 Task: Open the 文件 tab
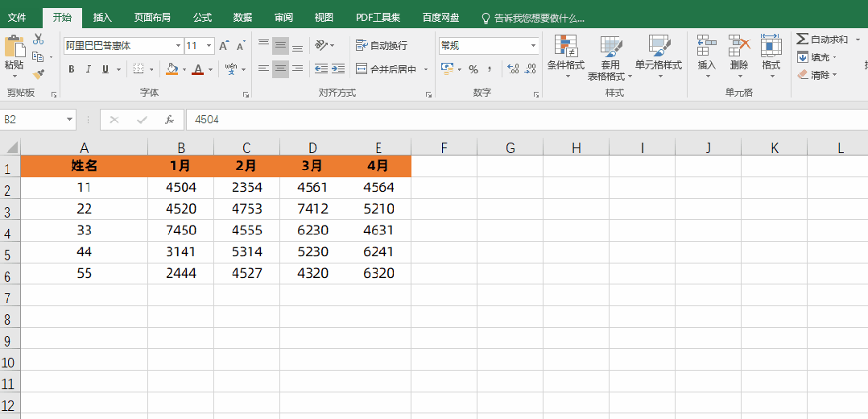pyautogui.click(x=17, y=18)
